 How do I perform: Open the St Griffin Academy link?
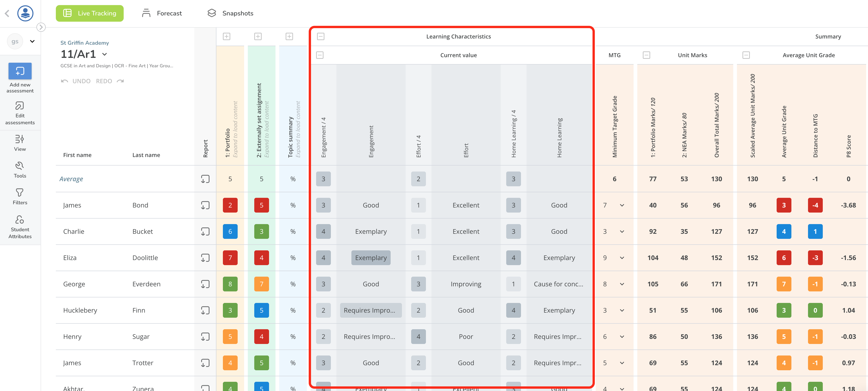pos(85,43)
